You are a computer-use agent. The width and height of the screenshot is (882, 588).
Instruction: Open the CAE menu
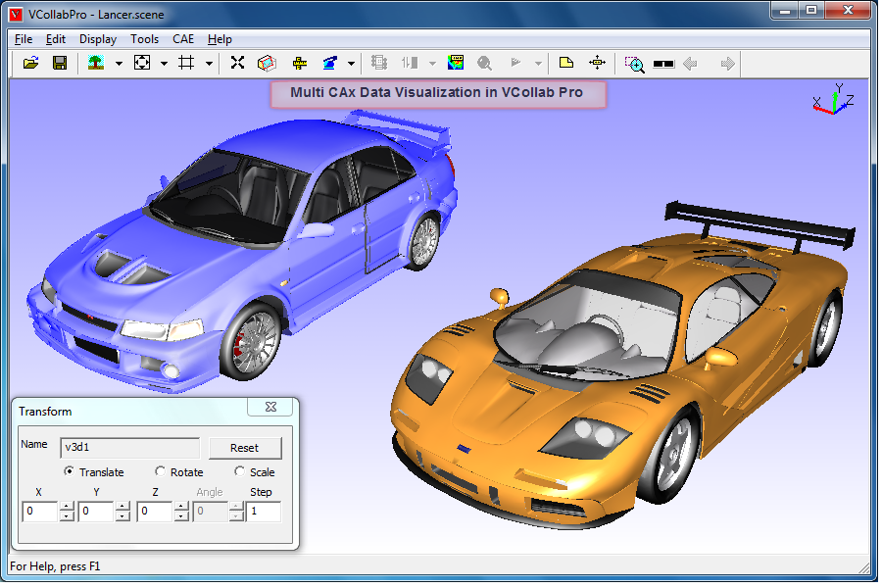[x=183, y=39]
